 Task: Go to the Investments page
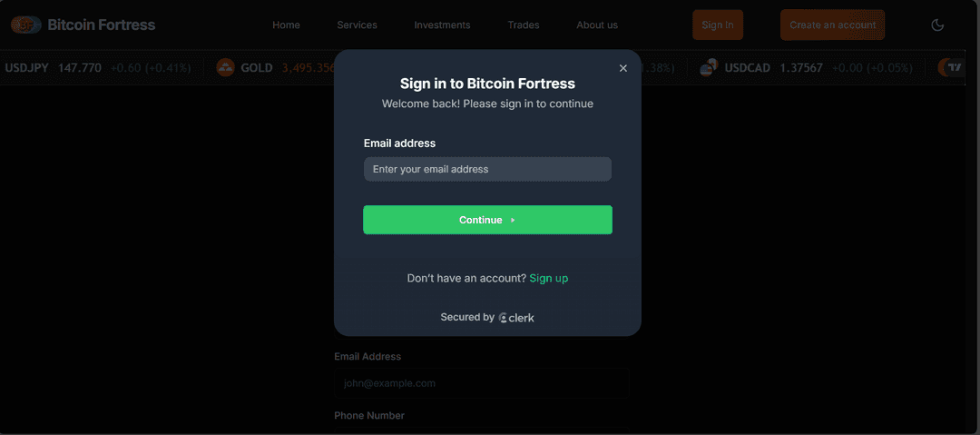[442, 25]
